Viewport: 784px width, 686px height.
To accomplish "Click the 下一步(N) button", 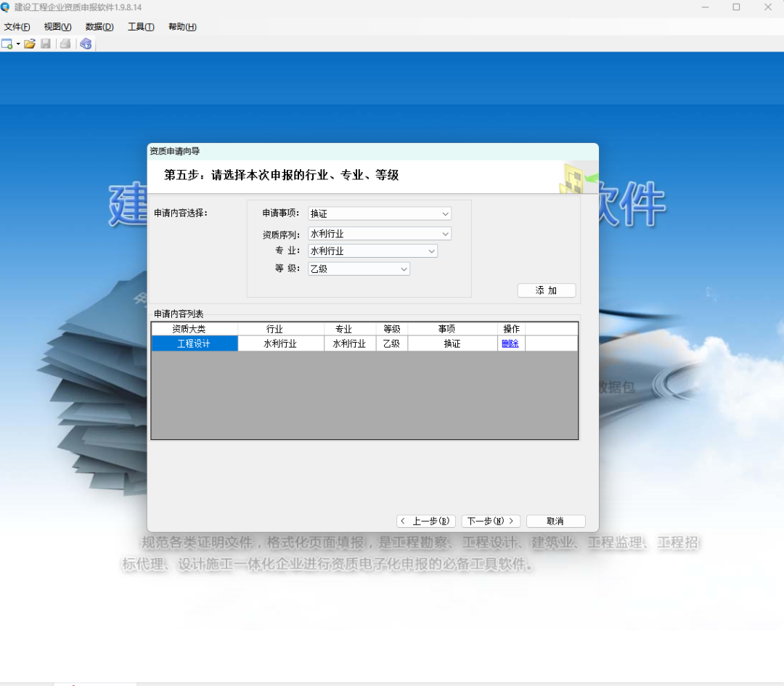I will point(491,521).
